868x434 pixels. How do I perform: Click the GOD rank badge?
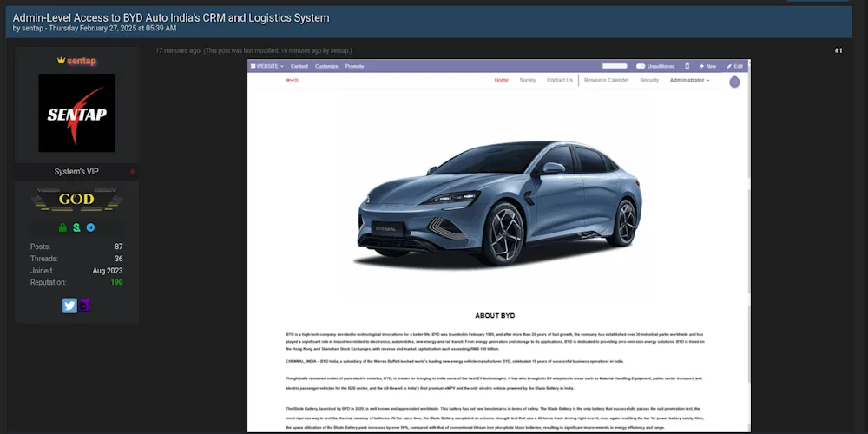tap(76, 200)
